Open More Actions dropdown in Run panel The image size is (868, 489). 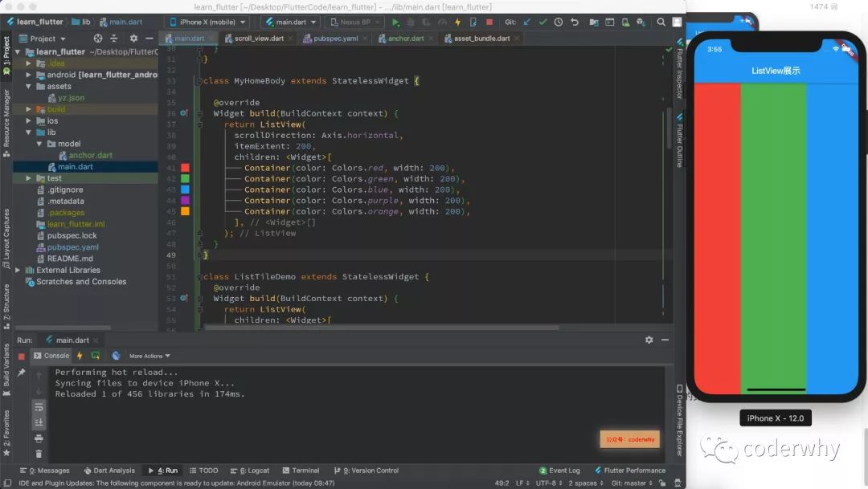pyautogui.click(x=149, y=356)
